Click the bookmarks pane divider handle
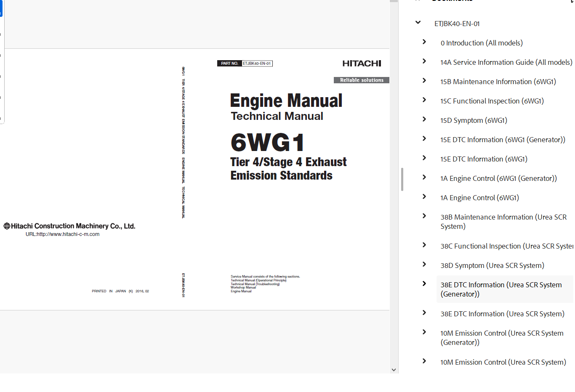The height and width of the screenshot is (392, 575). [x=402, y=180]
